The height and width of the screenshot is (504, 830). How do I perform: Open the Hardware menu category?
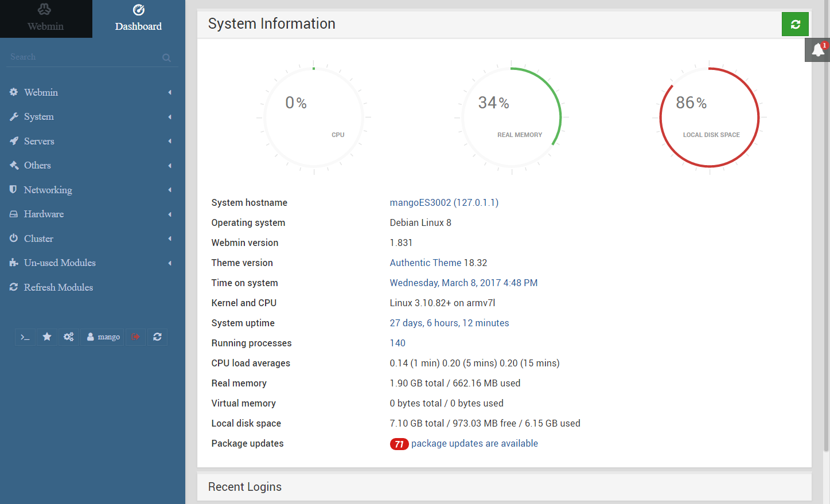92,214
